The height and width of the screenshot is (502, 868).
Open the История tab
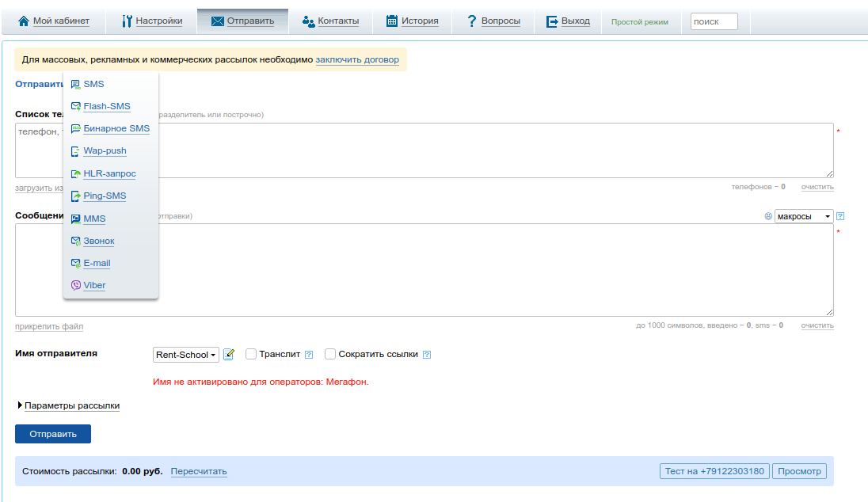(412, 21)
